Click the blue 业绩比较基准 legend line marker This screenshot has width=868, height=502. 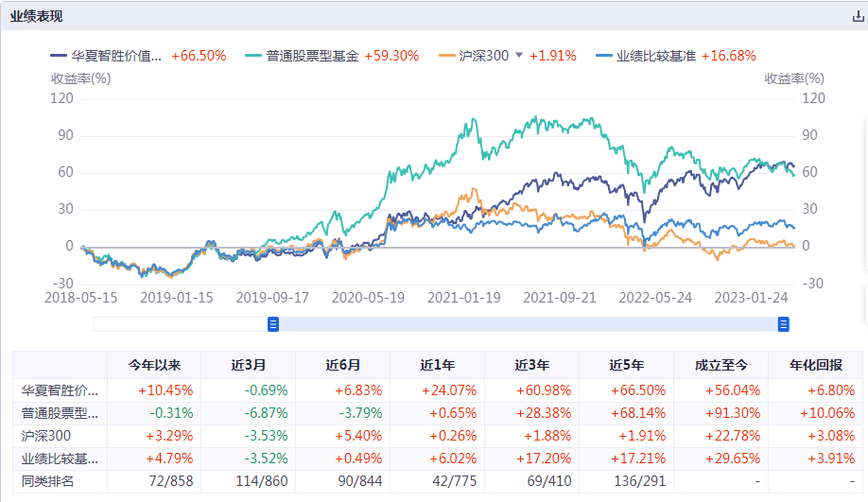click(x=604, y=57)
